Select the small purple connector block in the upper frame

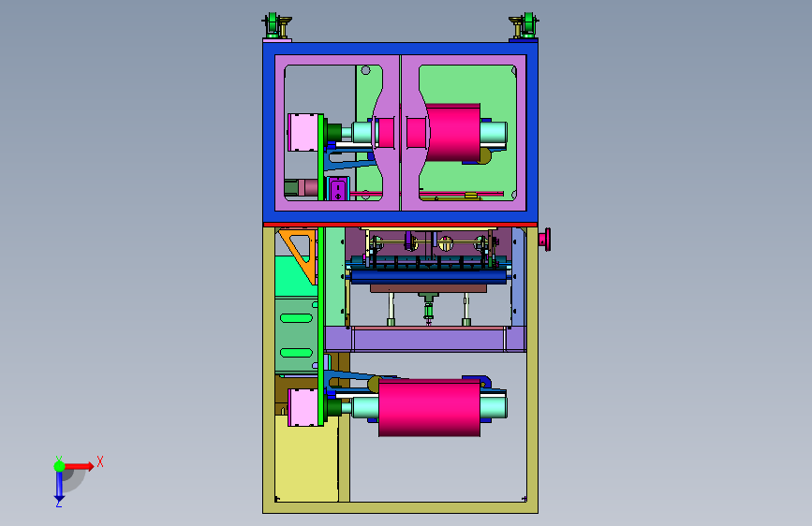(x=338, y=188)
